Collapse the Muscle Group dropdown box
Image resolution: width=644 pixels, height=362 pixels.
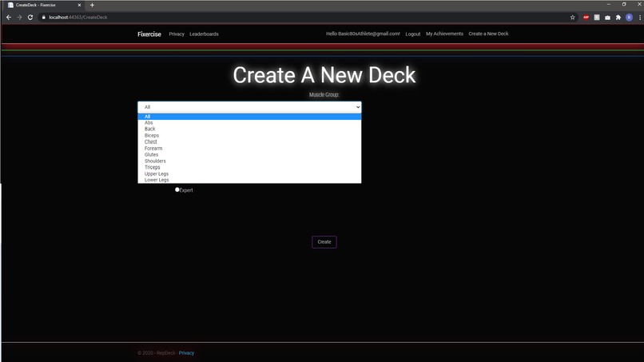[249, 107]
